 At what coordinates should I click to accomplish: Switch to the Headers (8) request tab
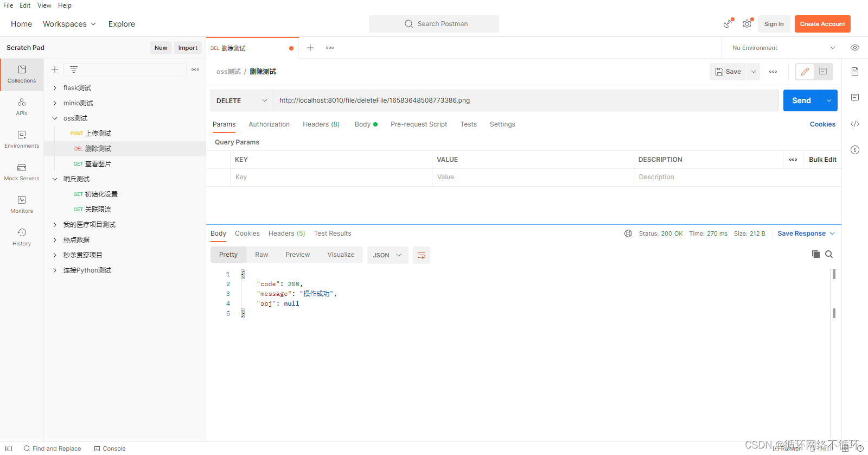pyautogui.click(x=321, y=124)
